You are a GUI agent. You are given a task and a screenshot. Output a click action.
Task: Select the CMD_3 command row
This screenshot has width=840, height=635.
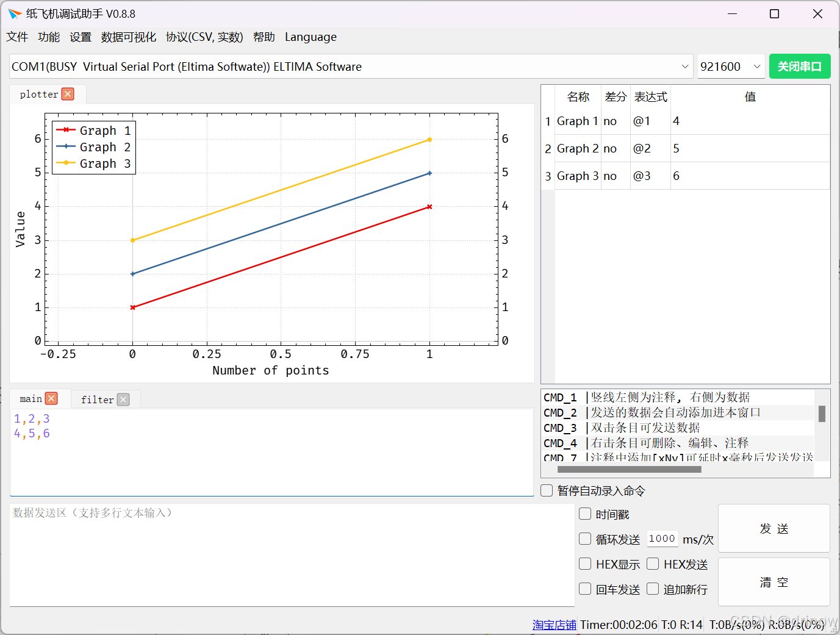678,428
